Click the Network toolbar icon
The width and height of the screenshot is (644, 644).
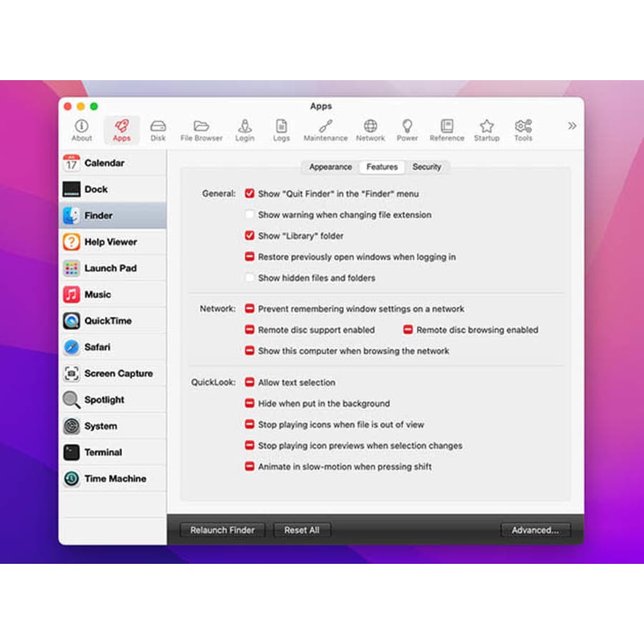point(370,127)
